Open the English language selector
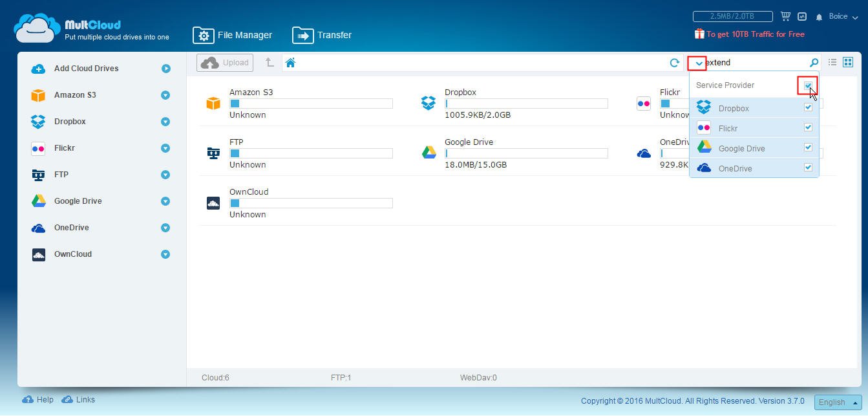Image resolution: width=868 pixels, height=416 pixels. click(838, 402)
